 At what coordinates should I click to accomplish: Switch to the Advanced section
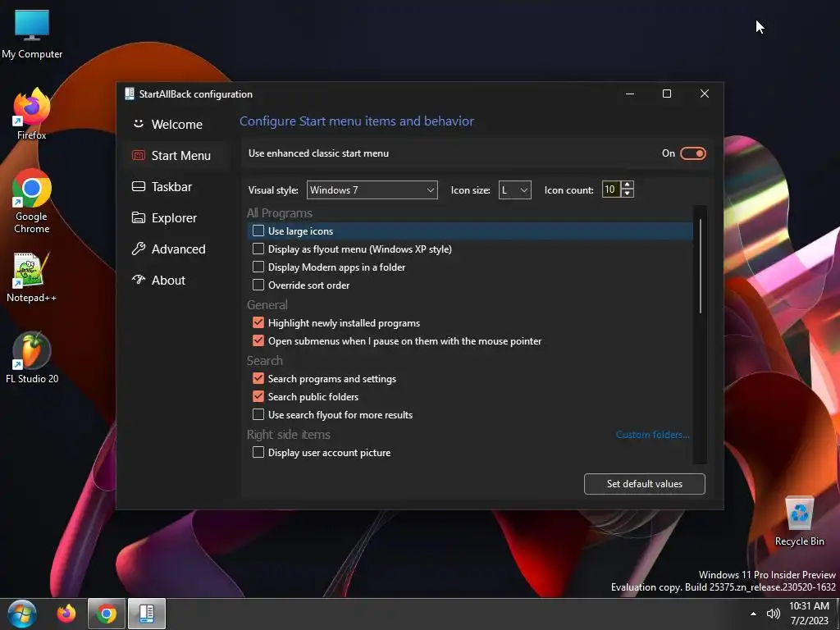click(176, 249)
